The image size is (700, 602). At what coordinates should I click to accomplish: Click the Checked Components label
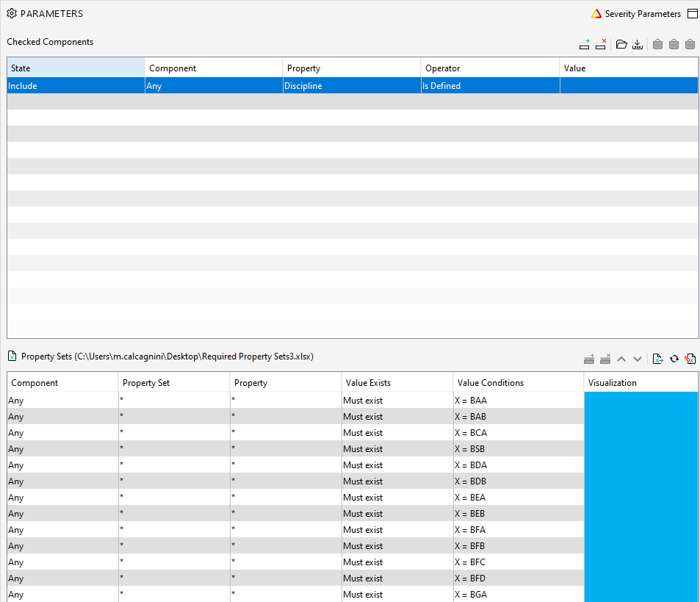pyautogui.click(x=50, y=42)
